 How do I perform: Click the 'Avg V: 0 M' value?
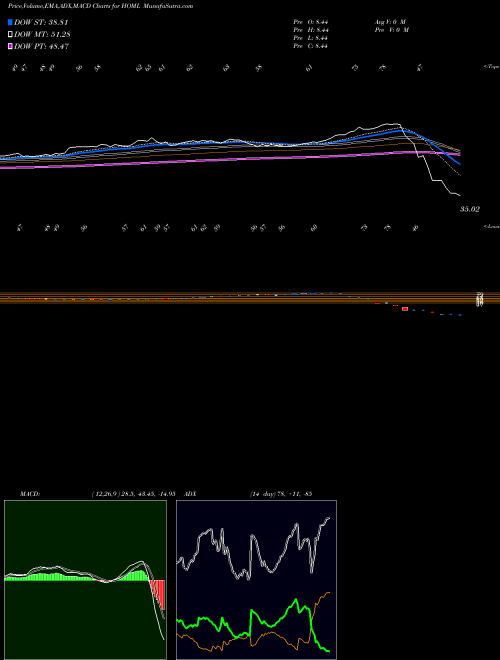(x=389, y=22)
